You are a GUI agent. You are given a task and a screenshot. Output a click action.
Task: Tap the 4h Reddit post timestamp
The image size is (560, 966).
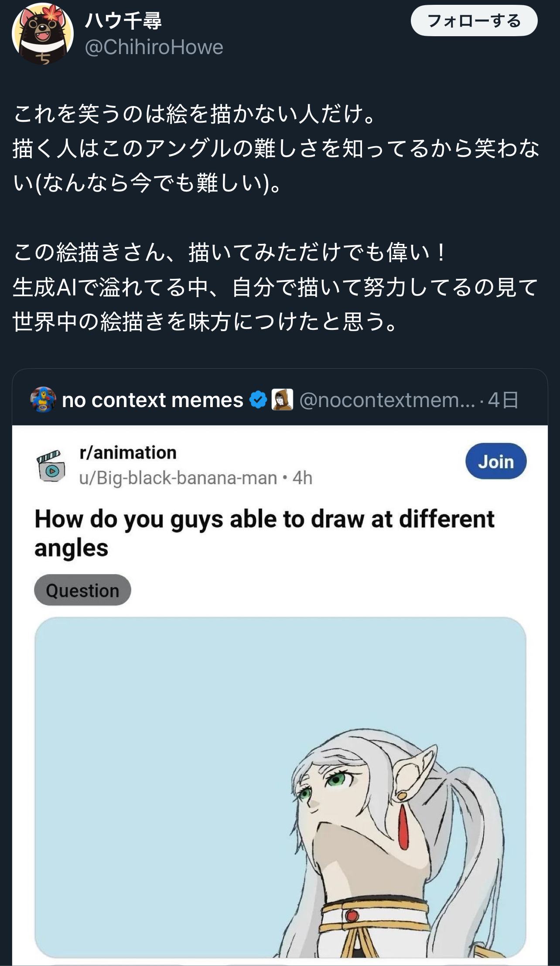(x=302, y=478)
